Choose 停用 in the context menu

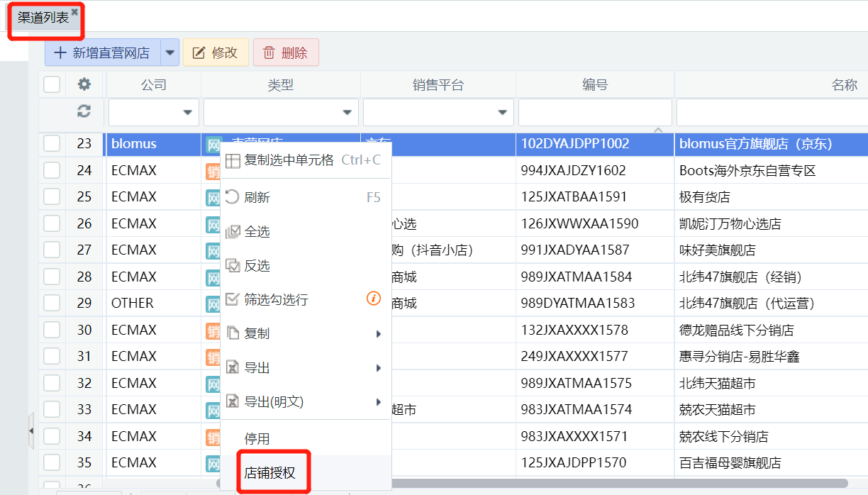click(x=306, y=439)
